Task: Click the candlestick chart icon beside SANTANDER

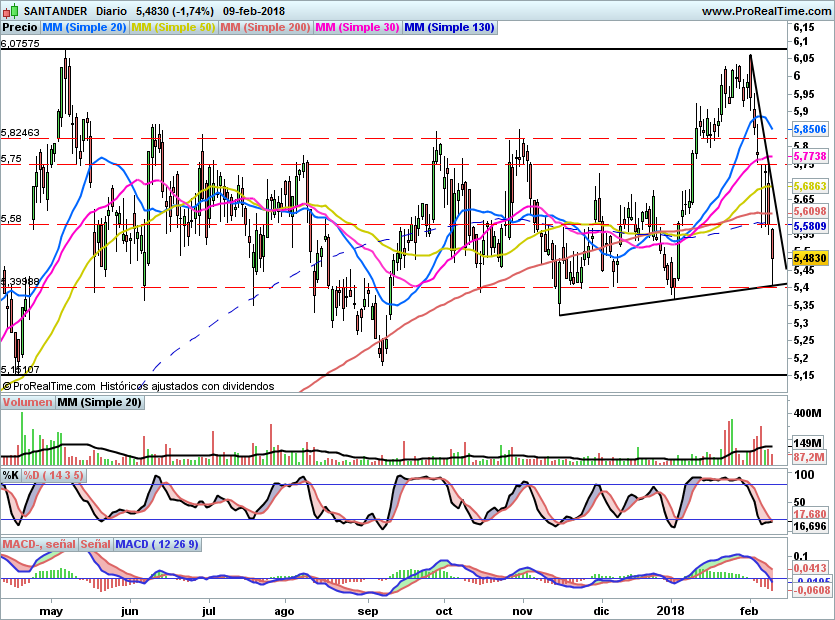Action: [x=11, y=11]
